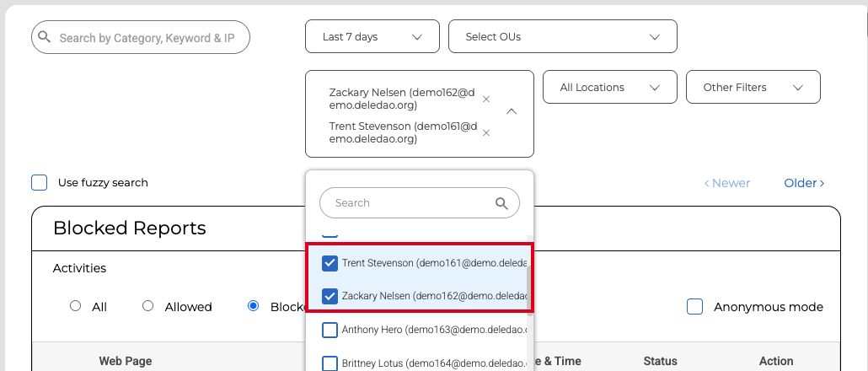868x371 pixels.
Task: Click the Action column header
Action: coord(776,361)
